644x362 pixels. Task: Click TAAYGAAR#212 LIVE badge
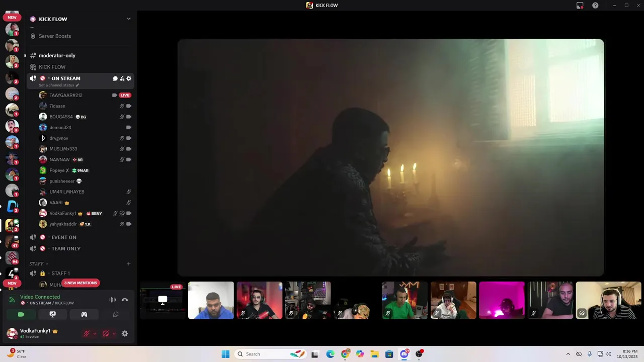125,95
